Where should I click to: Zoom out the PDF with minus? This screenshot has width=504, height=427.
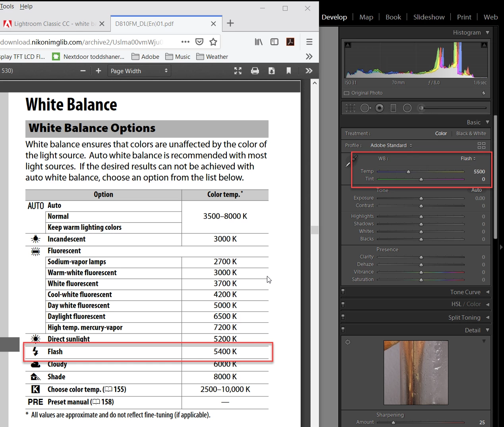tap(83, 71)
